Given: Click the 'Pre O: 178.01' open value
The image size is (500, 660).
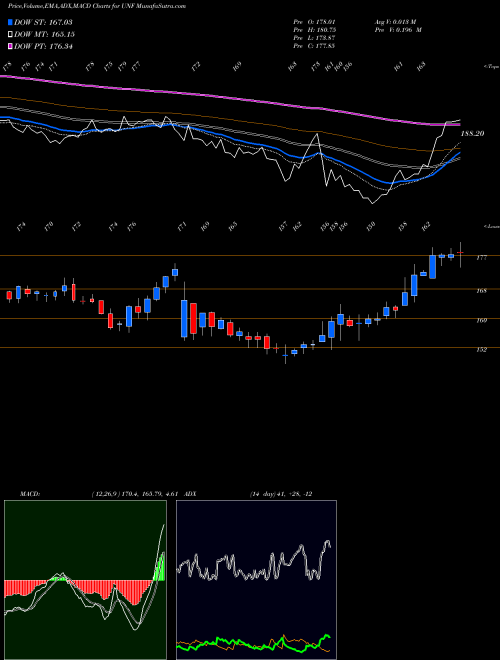Looking at the screenshot, I should point(314,22).
